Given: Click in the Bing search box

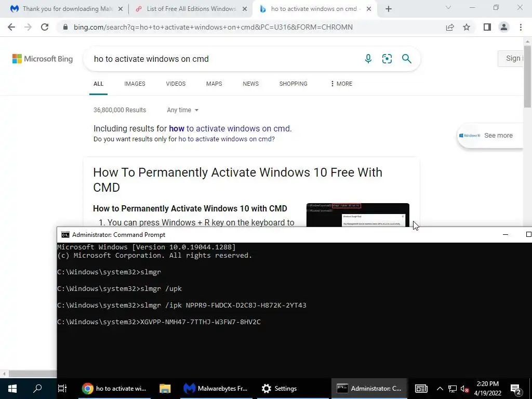Looking at the screenshot, I should tap(224, 59).
